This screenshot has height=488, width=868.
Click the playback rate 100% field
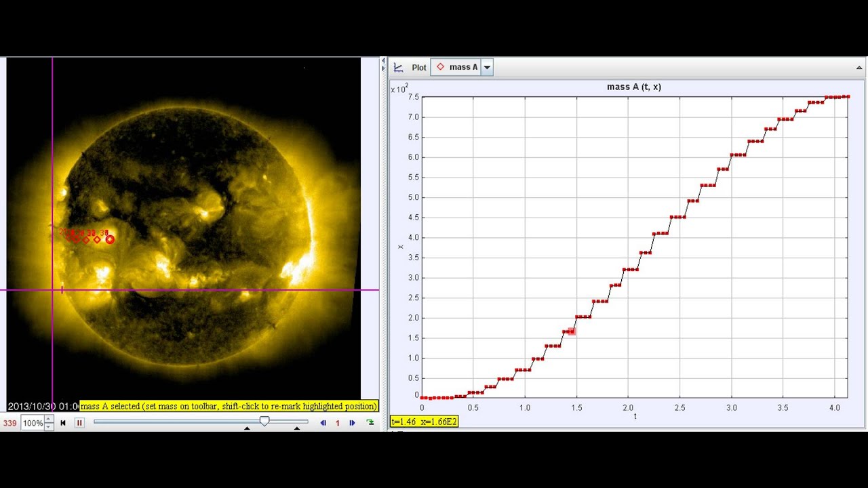point(33,423)
